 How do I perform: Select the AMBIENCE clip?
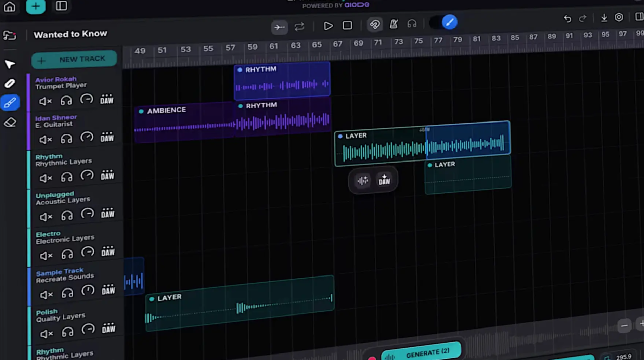pos(184,122)
